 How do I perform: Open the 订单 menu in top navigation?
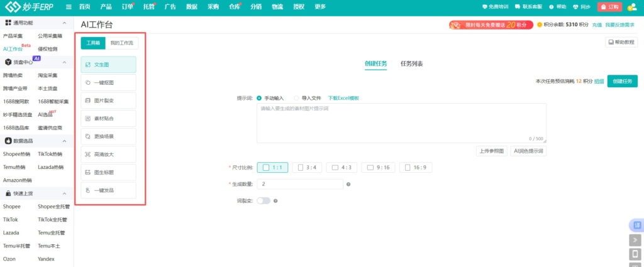coord(127,7)
